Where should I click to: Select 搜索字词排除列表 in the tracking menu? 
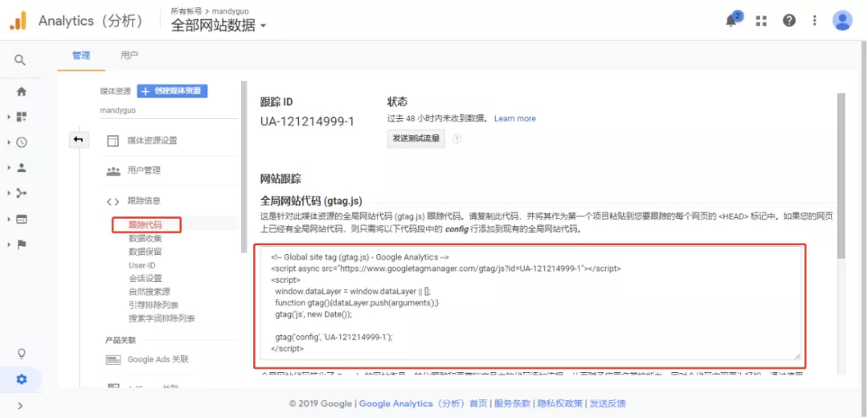tap(162, 318)
